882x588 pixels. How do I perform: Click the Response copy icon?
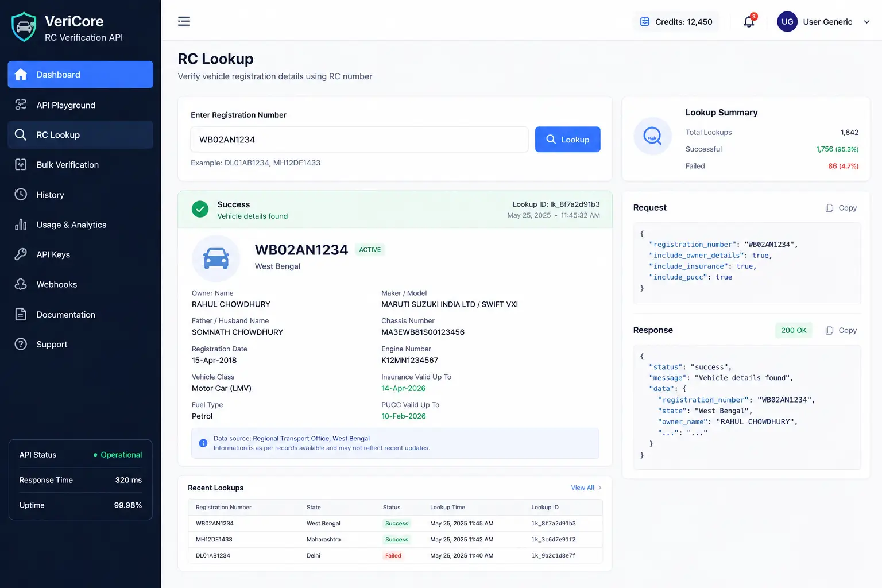[x=829, y=330]
